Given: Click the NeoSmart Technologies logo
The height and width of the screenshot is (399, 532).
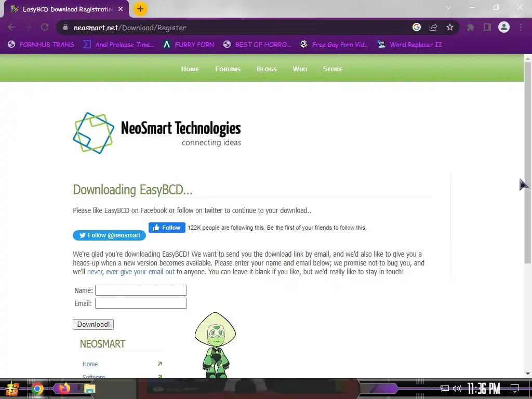Looking at the screenshot, I should (157, 133).
